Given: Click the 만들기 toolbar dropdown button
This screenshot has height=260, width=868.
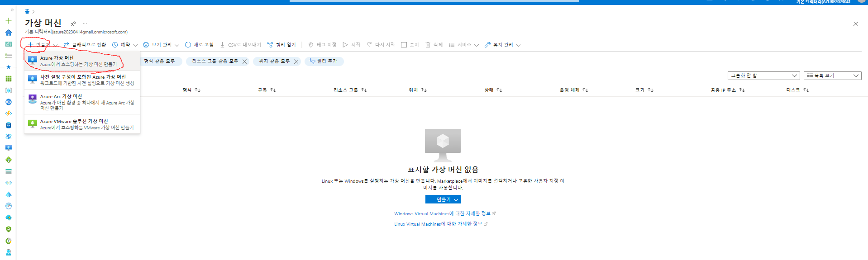Looking at the screenshot, I should click(x=43, y=45).
